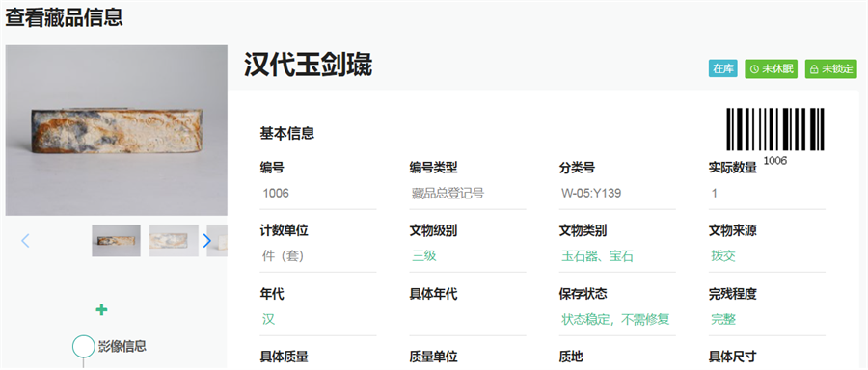Click the 拨交 文物来源 value
Screen dimensions: 868x370
click(723, 256)
